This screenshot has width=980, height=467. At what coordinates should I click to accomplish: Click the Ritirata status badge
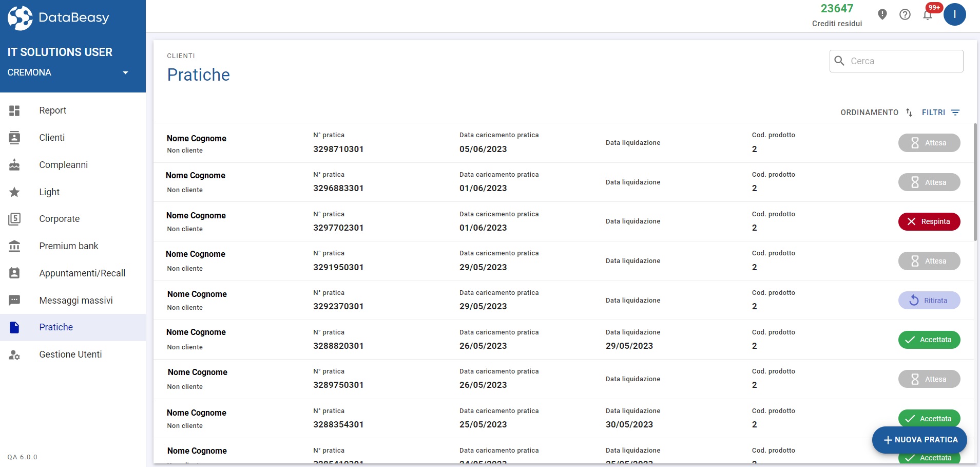[x=929, y=301]
